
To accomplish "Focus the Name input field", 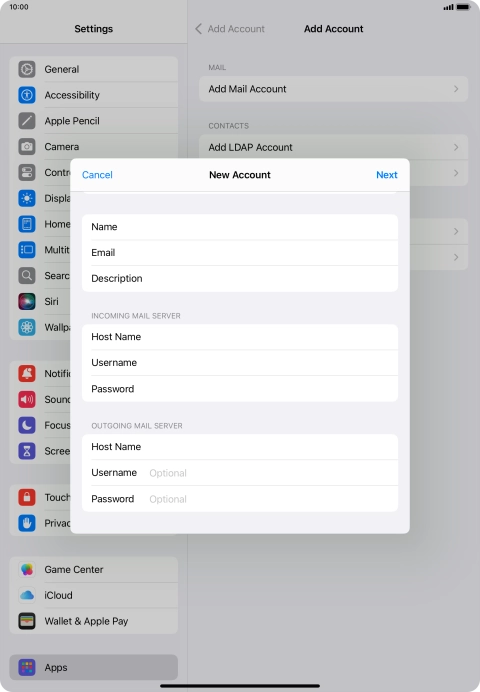I will [240, 227].
